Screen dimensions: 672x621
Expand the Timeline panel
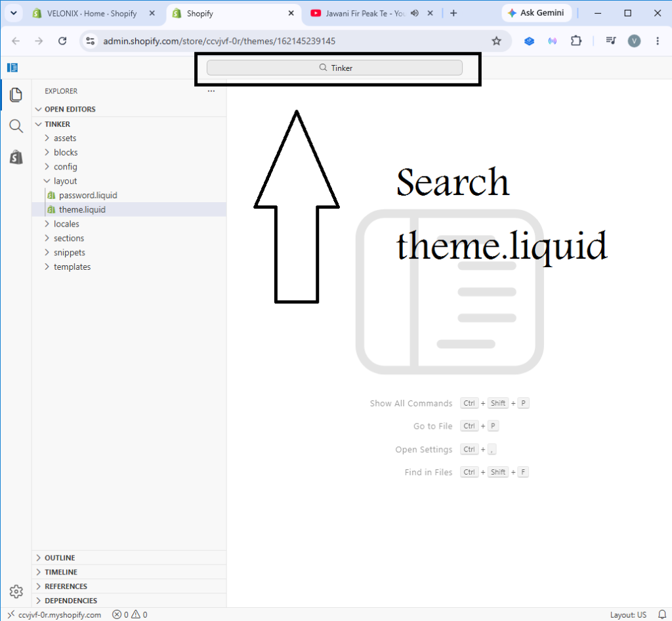coord(129,572)
